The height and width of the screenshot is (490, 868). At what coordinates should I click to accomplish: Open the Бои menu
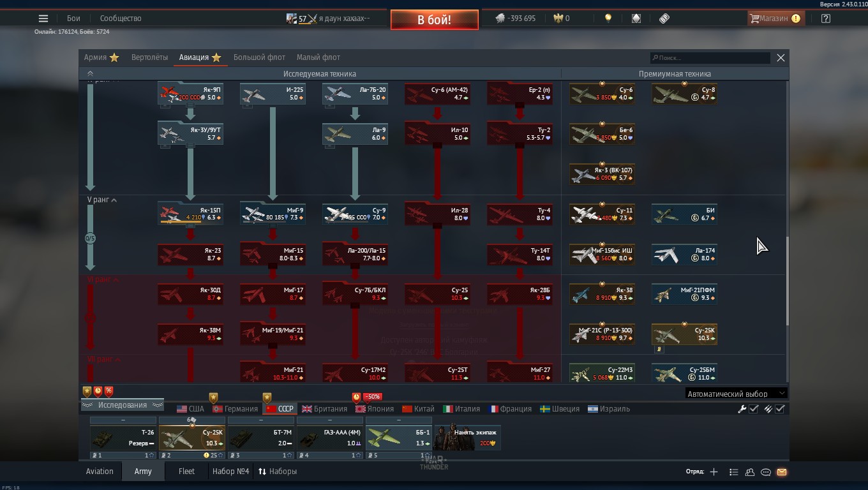click(x=73, y=19)
